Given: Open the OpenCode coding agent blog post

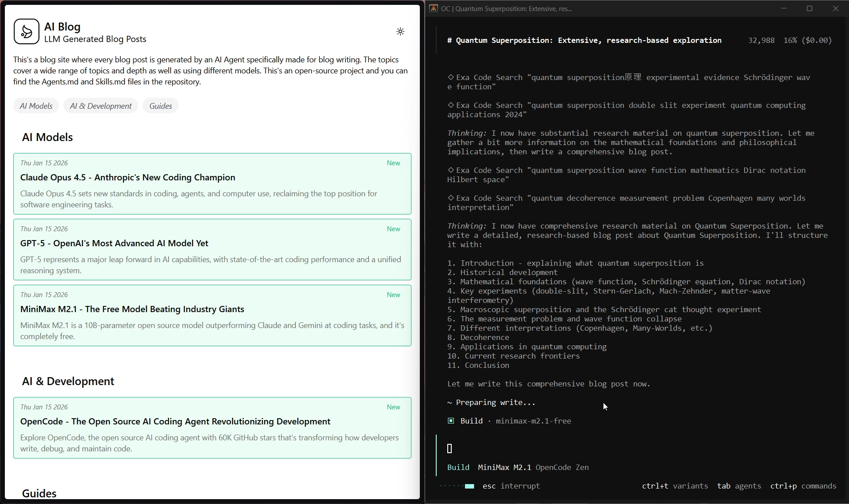Looking at the screenshot, I should (x=175, y=421).
